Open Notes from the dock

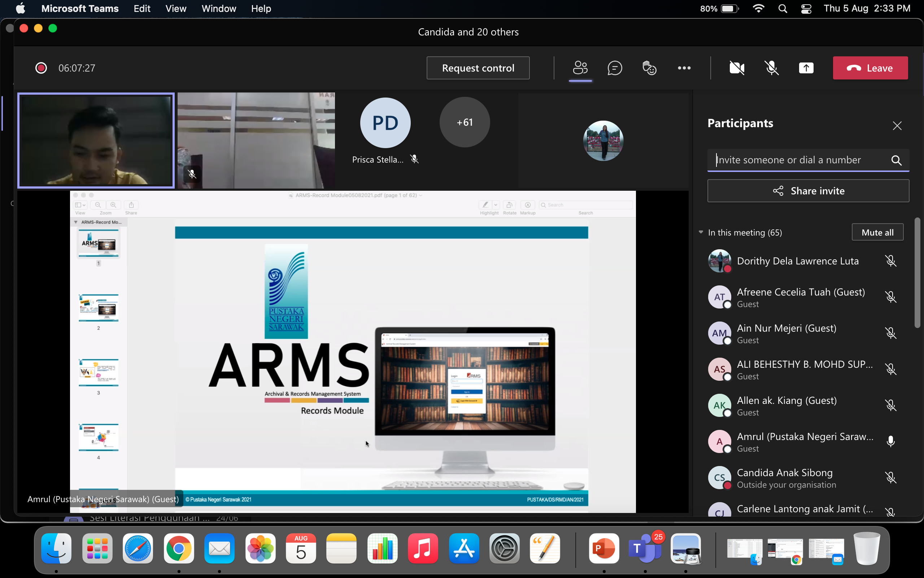(x=341, y=549)
